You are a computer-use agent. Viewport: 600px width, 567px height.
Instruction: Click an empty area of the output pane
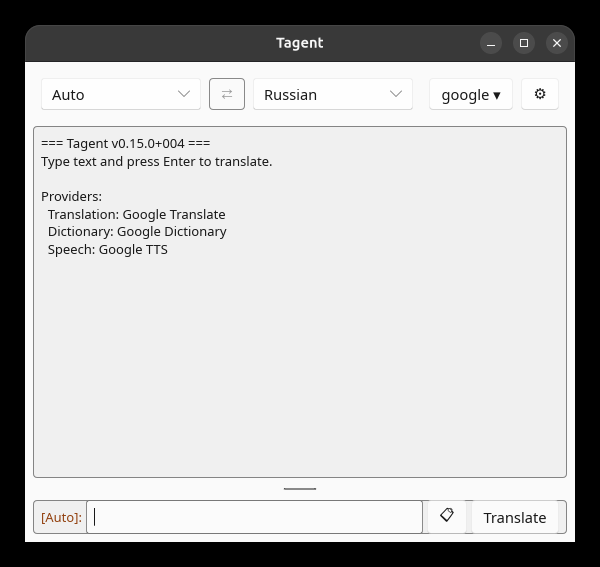point(300,363)
